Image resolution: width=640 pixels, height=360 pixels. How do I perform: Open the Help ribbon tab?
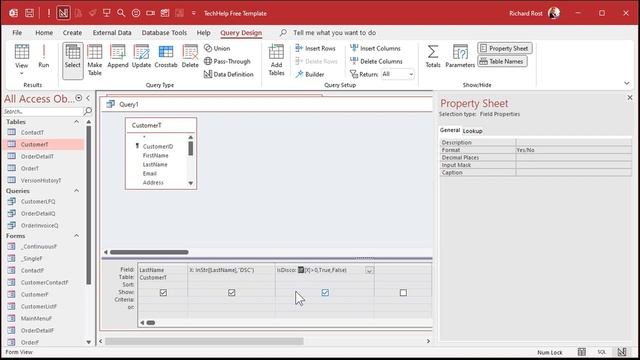click(203, 33)
